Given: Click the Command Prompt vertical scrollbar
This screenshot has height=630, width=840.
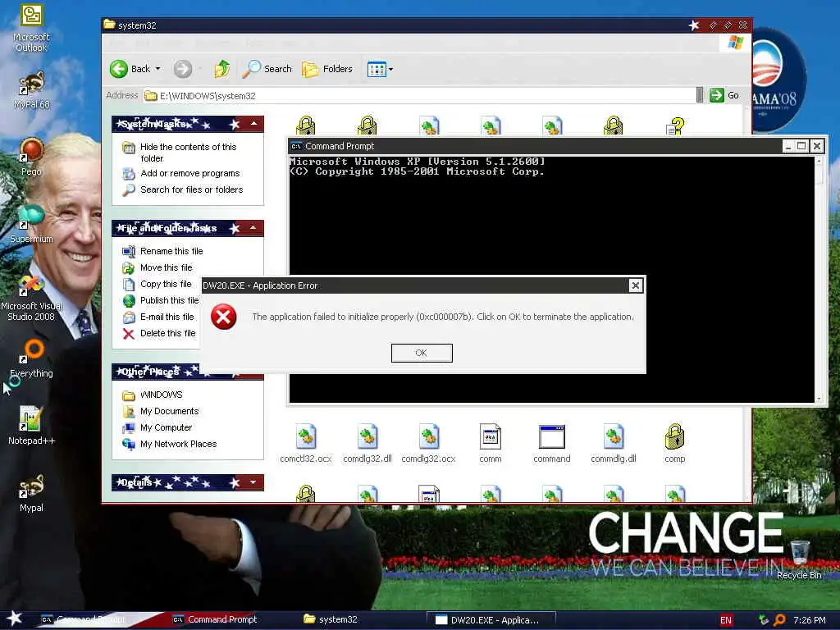Looking at the screenshot, I should point(819,279).
